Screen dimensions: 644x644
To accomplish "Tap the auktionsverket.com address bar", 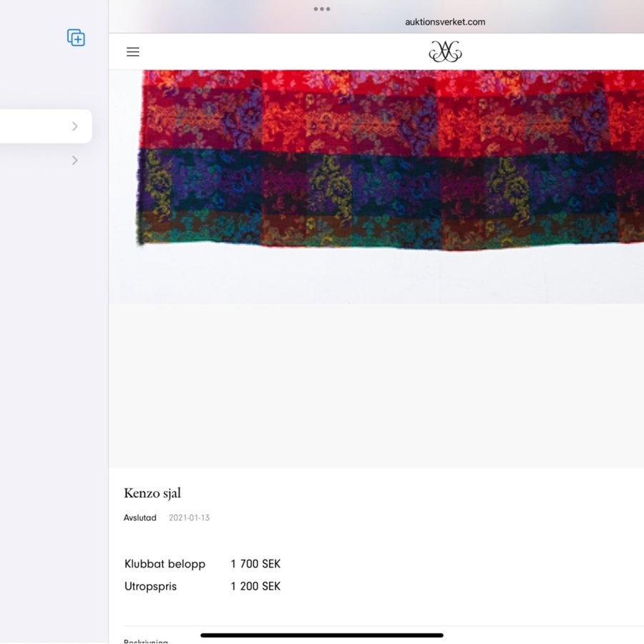I will (x=444, y=22).
